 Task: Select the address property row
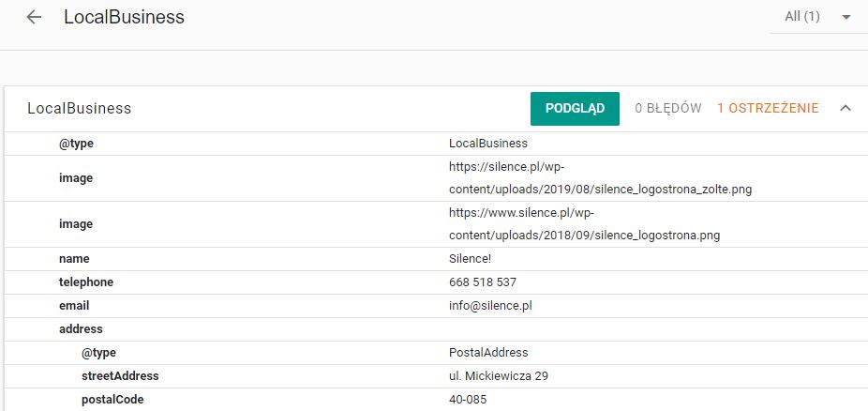tap(81, 329)
